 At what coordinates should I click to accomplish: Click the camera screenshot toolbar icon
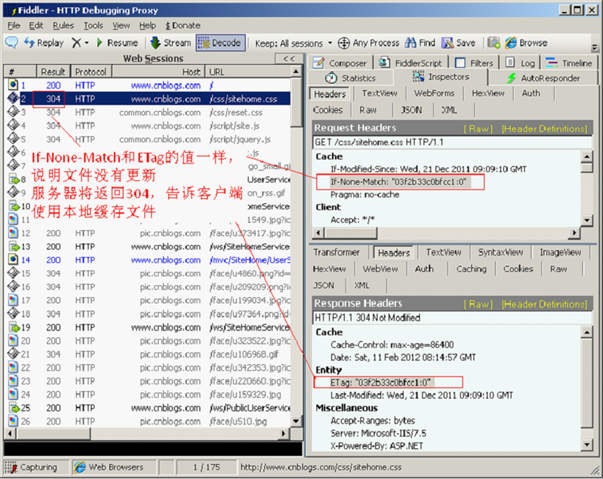pyautogui.click(x=494, y=43)
